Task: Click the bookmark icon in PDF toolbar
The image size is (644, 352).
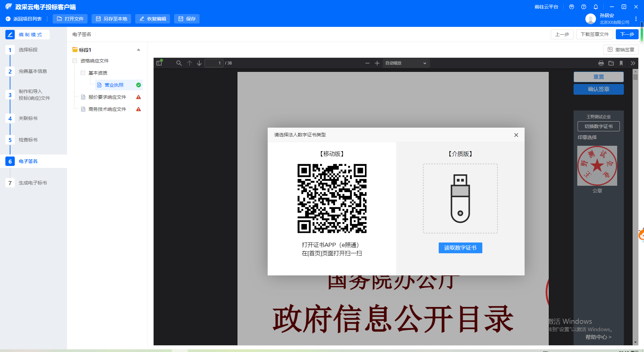Action: click(621, 63)
